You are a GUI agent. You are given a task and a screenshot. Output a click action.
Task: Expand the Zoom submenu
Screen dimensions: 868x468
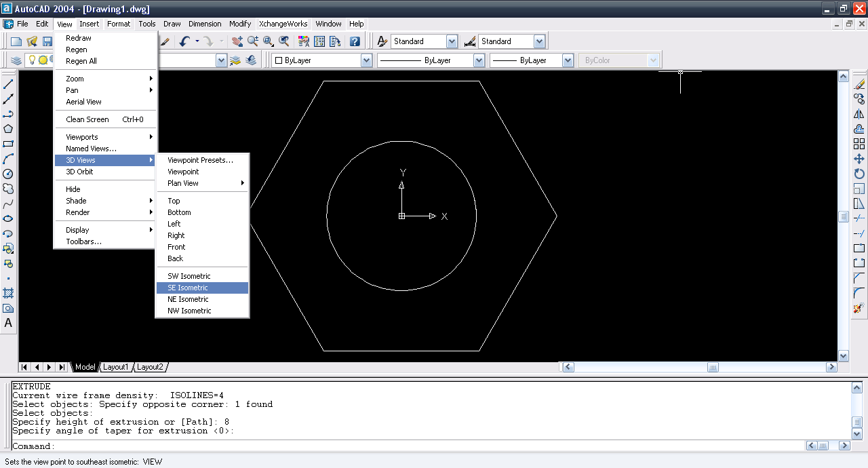click(106, 79)
